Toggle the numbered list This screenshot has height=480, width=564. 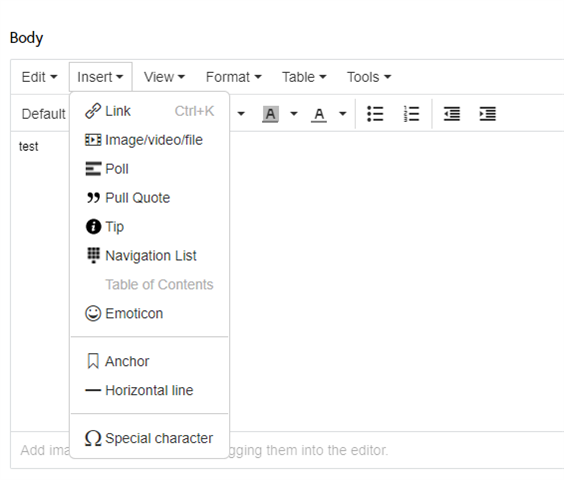(x=411, y=114)
